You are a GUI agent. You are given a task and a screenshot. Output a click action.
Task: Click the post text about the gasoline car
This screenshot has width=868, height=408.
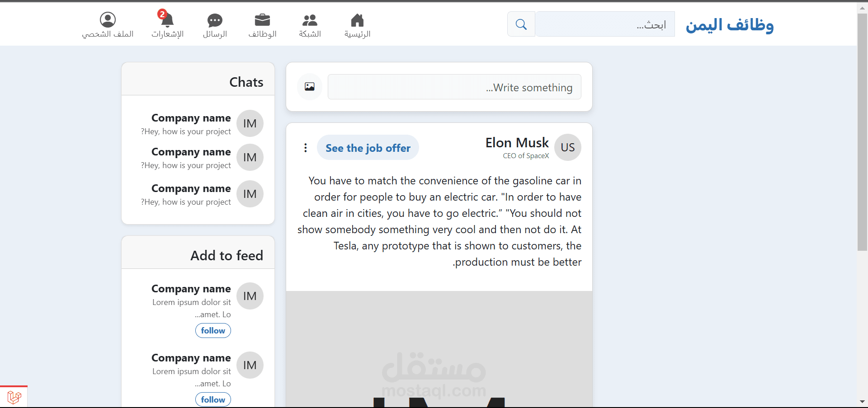point(439,221)
